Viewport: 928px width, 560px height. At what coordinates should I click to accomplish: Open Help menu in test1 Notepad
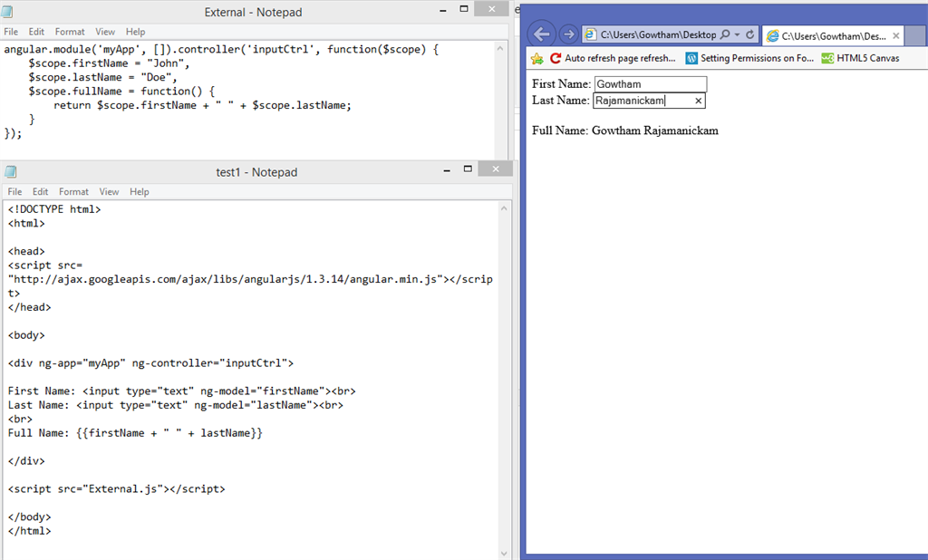pos(140,192)
